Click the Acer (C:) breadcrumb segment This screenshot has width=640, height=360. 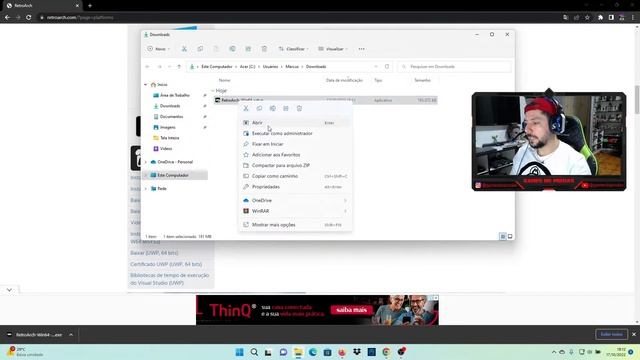247,67
